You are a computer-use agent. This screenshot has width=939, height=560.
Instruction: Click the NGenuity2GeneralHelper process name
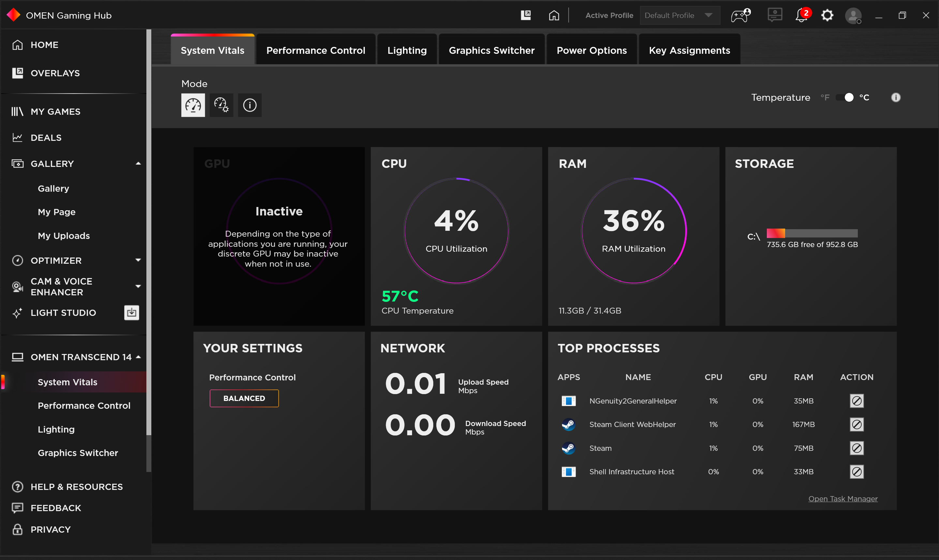click(x=633, y=401)
